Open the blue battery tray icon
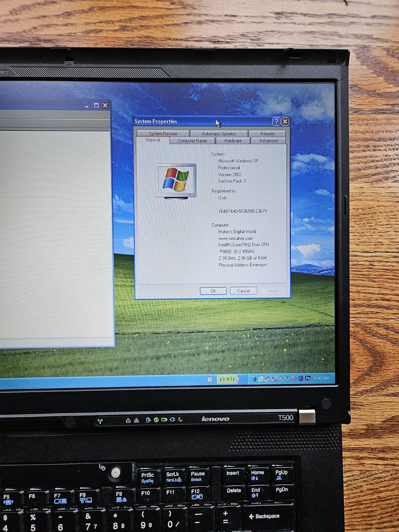The image size is (399, 532). [254, 379]
